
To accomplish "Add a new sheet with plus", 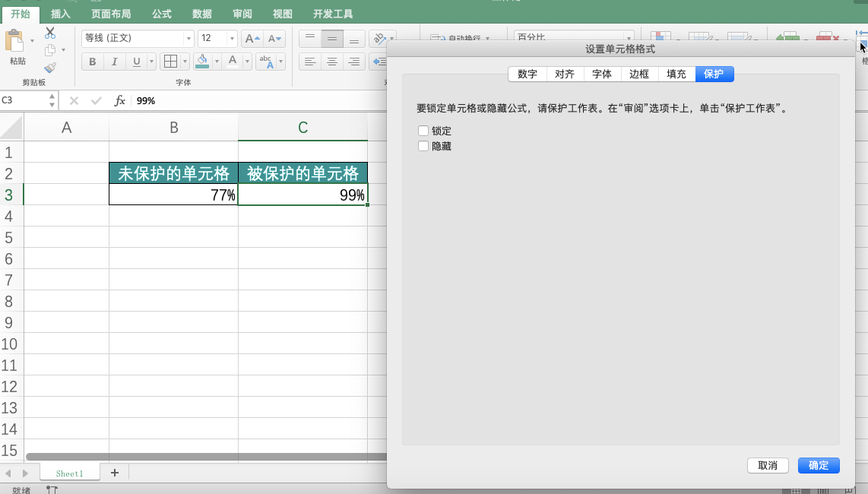I will click(115, 473).
